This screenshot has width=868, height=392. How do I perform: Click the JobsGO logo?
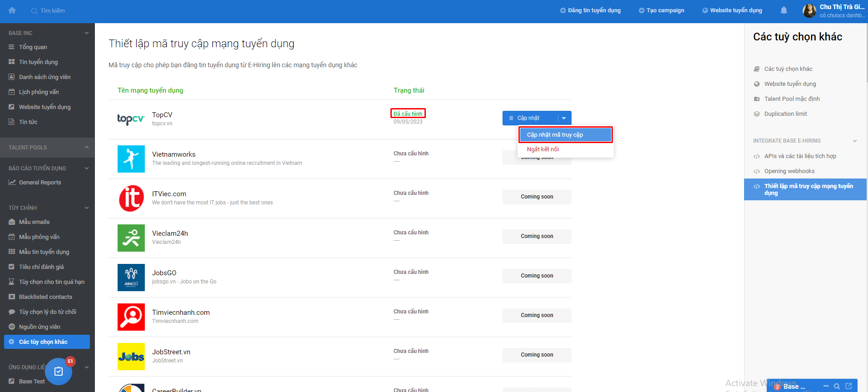(131, 278)
